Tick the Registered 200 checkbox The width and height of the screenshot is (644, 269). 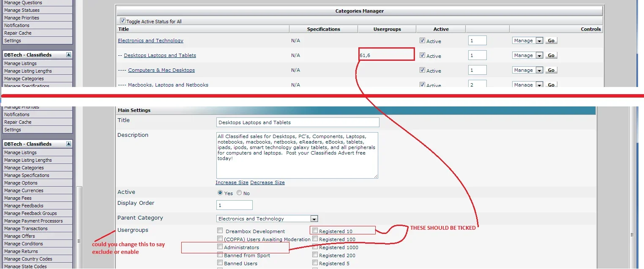tap(315, 255)
